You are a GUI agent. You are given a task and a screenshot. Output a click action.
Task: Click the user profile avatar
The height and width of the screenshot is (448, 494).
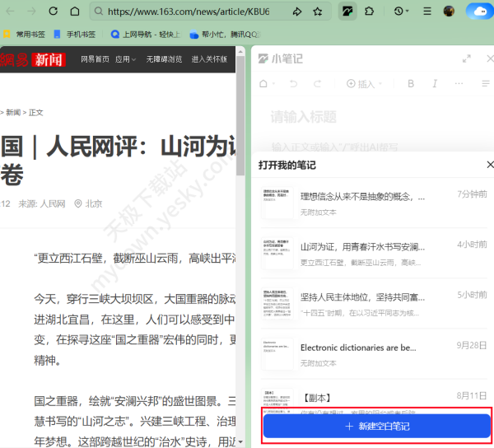(449, 12)
